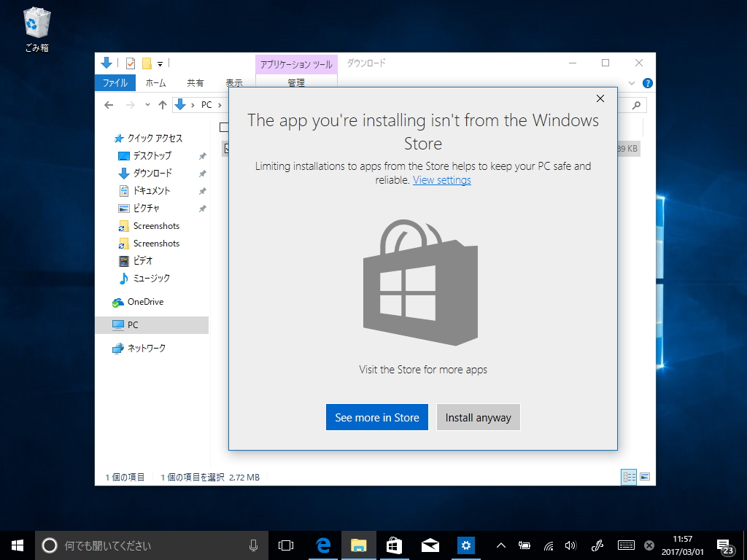The width and height of the screenshot is (747, 560).
Task: Open ダウンロード in quick access list
Action: coord(152,174)
